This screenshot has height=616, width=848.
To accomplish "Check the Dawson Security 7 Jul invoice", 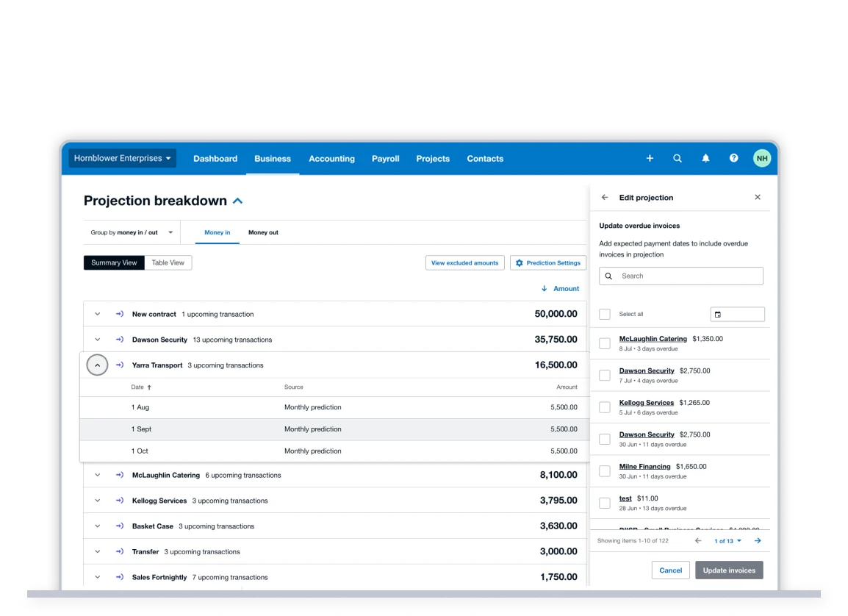I will point(605,376).
